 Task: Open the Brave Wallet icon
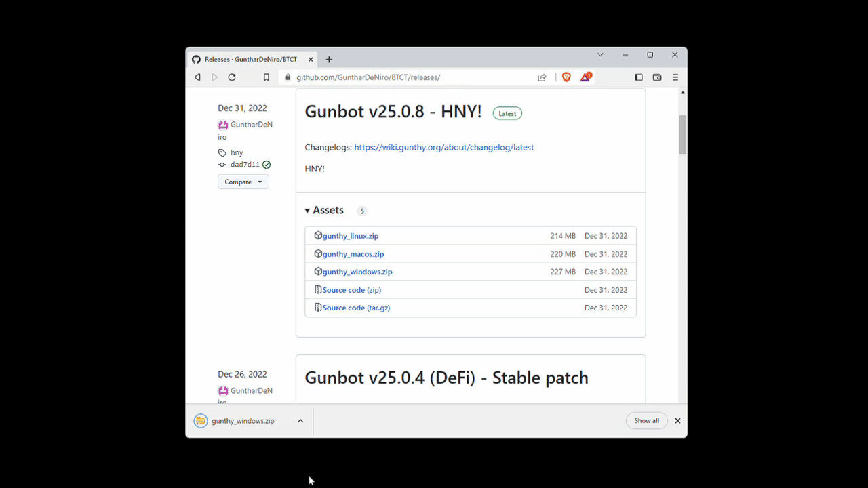657,77
